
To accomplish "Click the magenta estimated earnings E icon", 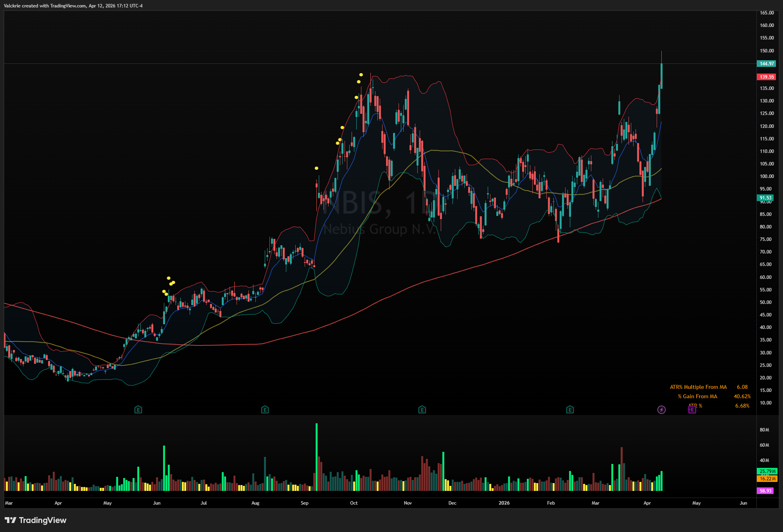I will [692, 410].
